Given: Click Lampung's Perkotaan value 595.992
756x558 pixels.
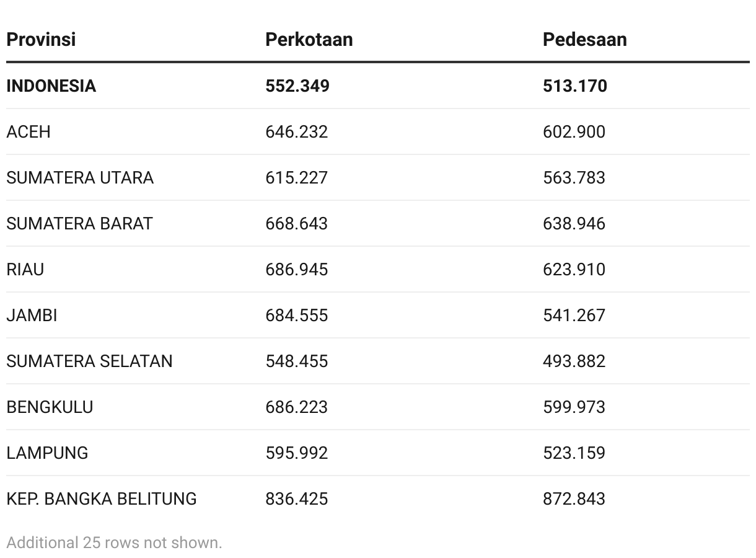Looking at the screenshot, I should pos(297,453).
